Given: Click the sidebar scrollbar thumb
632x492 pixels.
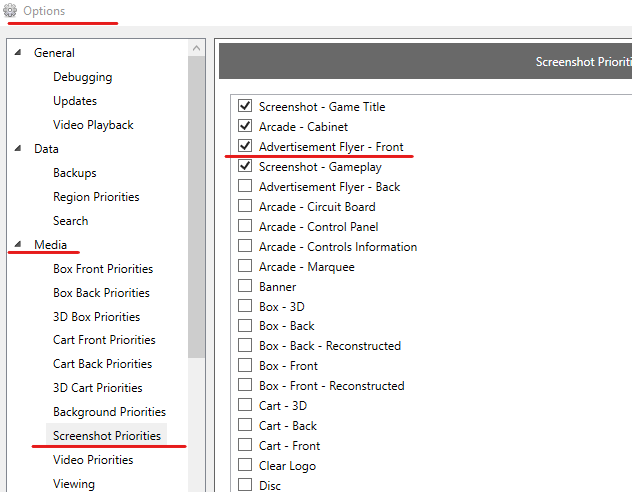Looking at the screenshot, I should 196,207.
